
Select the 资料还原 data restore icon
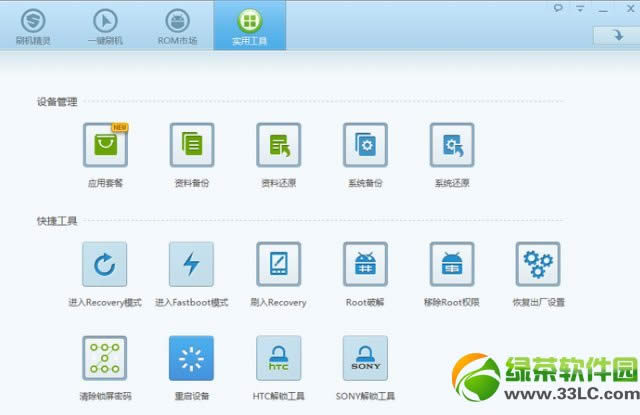click(278, 146)
